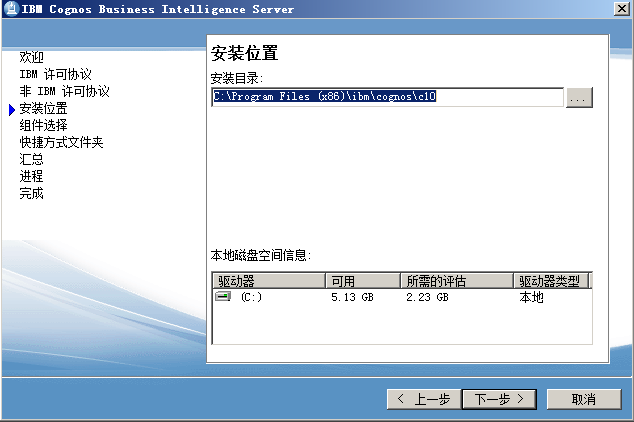Select the 快捷方式文件夹 step
This screenshot has width=634, height=422.
point(61,142)
